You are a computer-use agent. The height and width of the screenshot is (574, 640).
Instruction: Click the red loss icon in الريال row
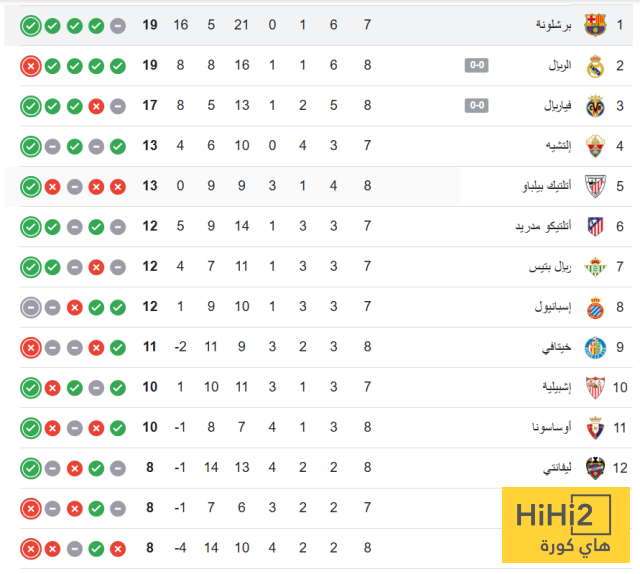[31, 66]
